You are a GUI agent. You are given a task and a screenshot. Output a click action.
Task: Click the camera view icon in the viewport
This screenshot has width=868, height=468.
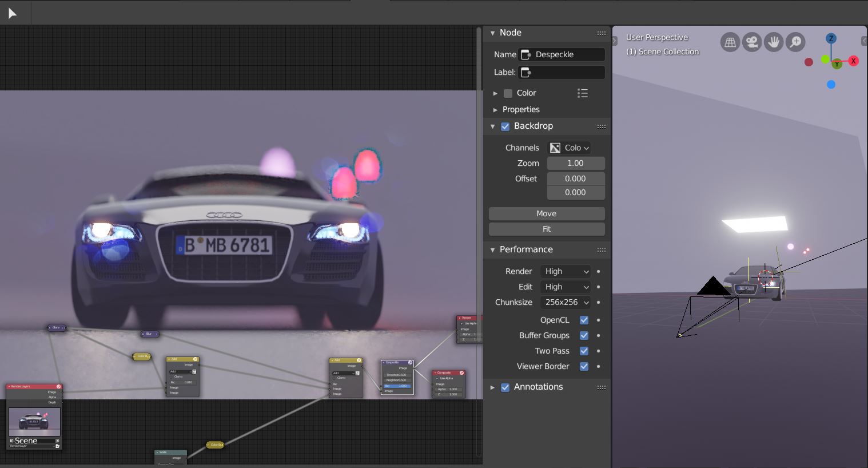[752, 42]
